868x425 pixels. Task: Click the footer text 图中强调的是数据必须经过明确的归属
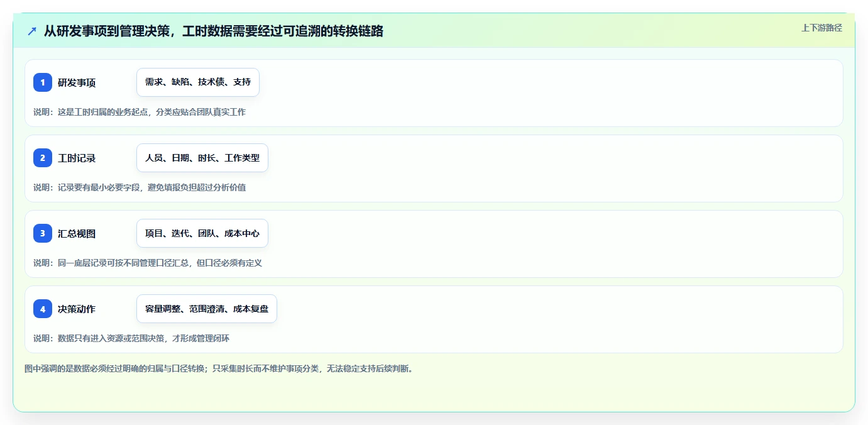[x=219, y=368]
